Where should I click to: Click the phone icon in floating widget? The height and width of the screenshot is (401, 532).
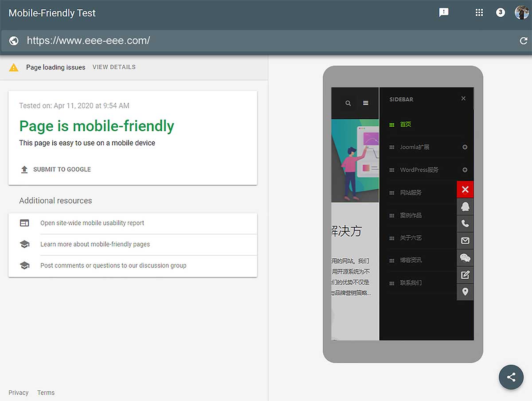[465, 224]
